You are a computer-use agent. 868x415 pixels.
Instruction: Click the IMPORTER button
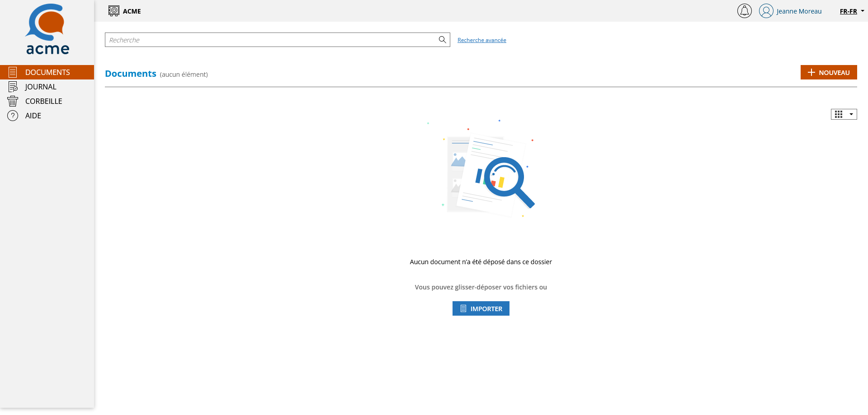click(481, 308)
